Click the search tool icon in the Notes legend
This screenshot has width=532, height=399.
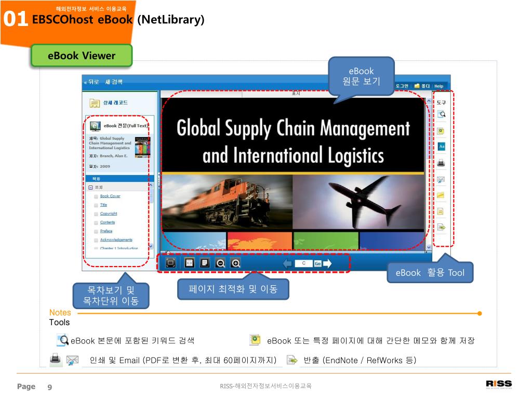point(63,340)
